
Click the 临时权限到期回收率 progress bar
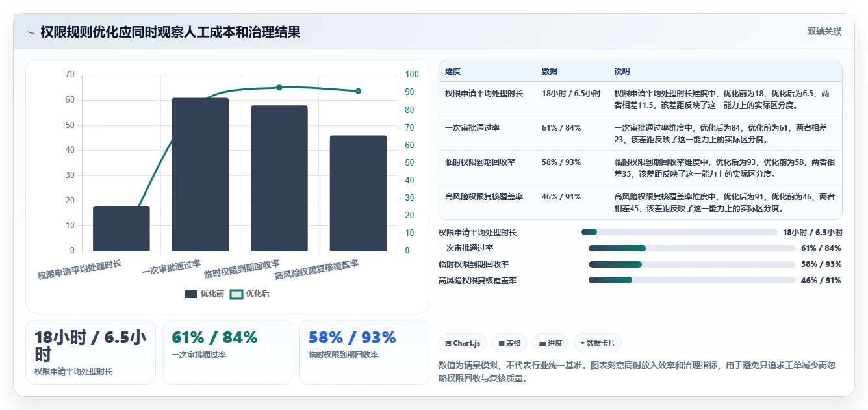pos(692,264)
